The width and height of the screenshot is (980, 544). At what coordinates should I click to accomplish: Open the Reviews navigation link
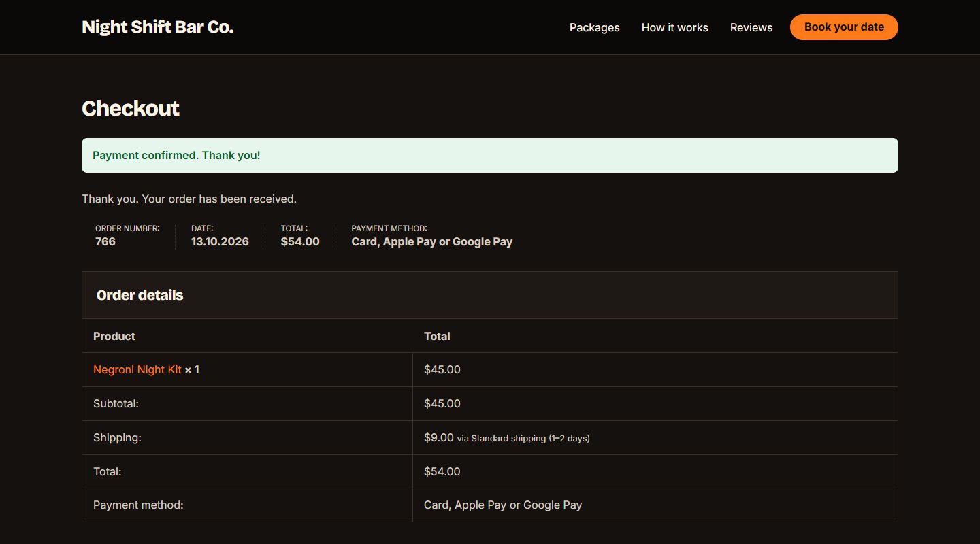point(751,27)
